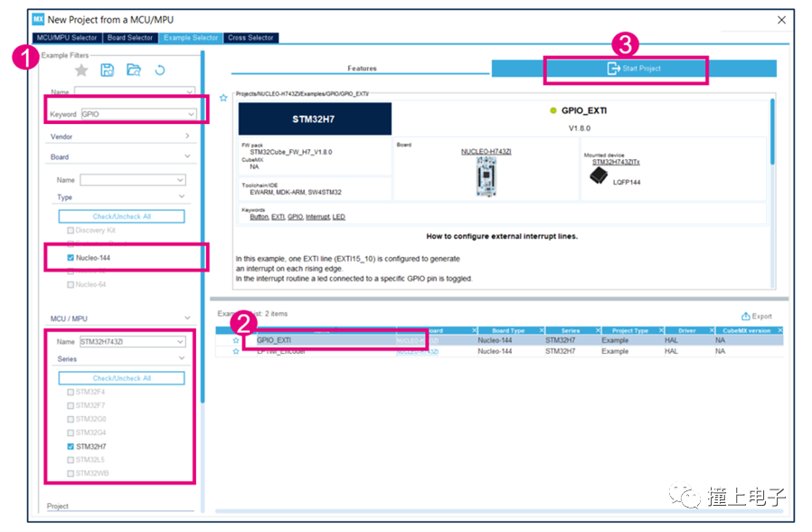
Task: Uncheck the Nucleo-144 board type
Action: point(71,258)
